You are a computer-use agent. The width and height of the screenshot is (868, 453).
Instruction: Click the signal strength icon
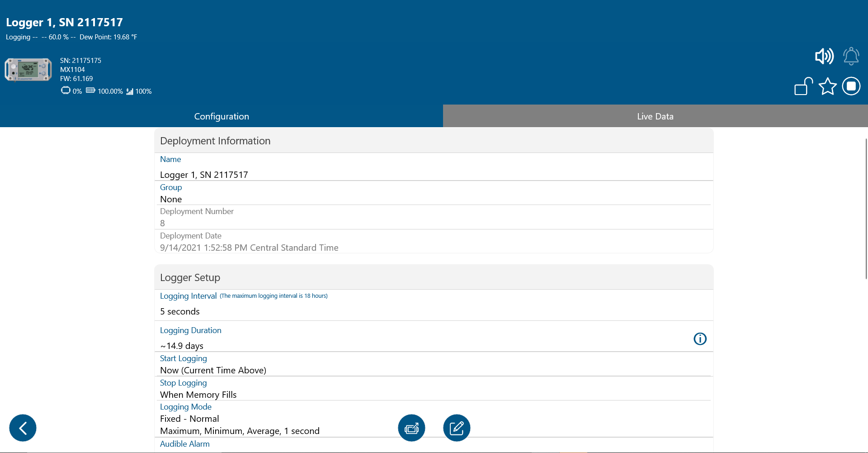tap(130, 91)
